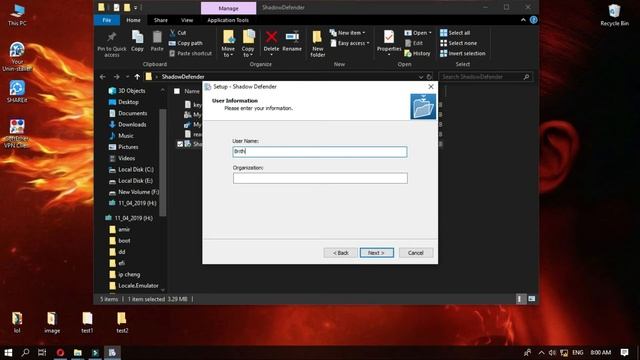Select Local Disk (C:) in sidebar
Image resolution: width=640 pixels, height=360 pixels.
pyautogui.click(x=131, y=169)
